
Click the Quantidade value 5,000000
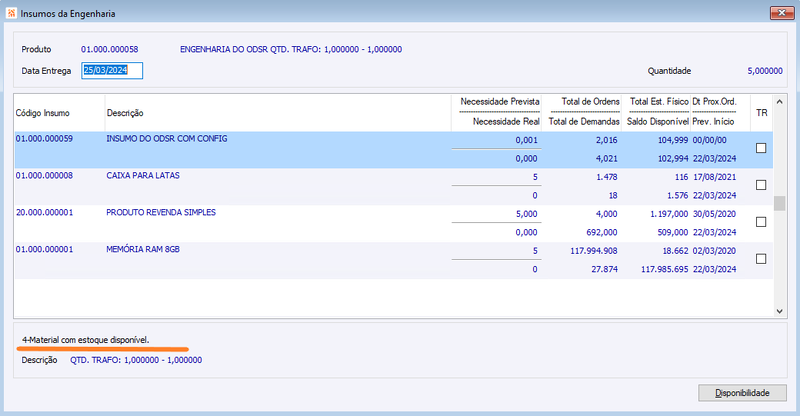(765, 71)
